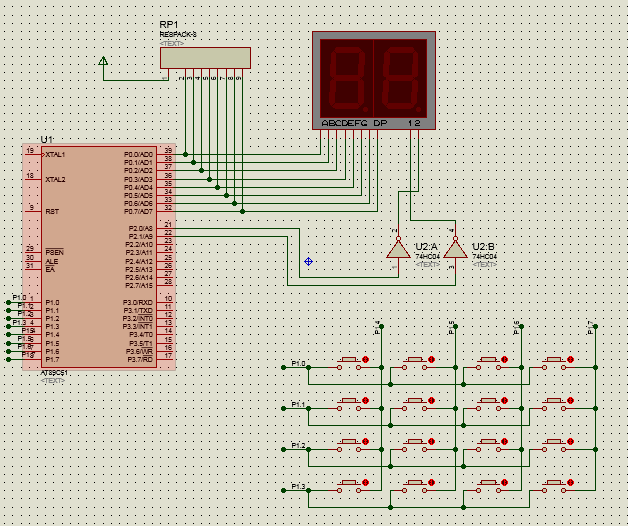The height and width of the screenshot is (526, 628).
Task: Toggle red latch on P1.3 row, P1.5 column button
Action: 431,482
